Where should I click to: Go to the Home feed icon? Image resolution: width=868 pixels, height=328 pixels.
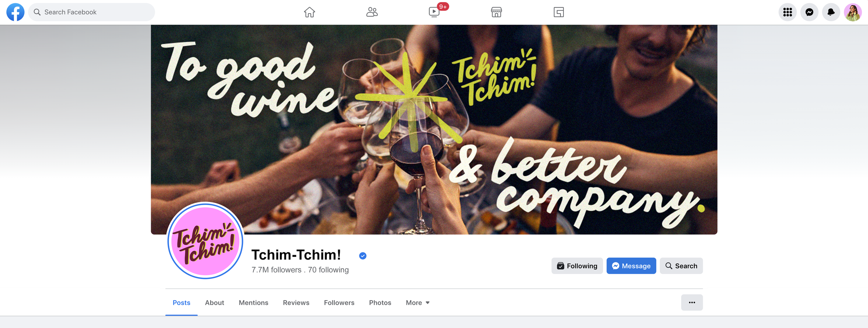click(309, 12)
